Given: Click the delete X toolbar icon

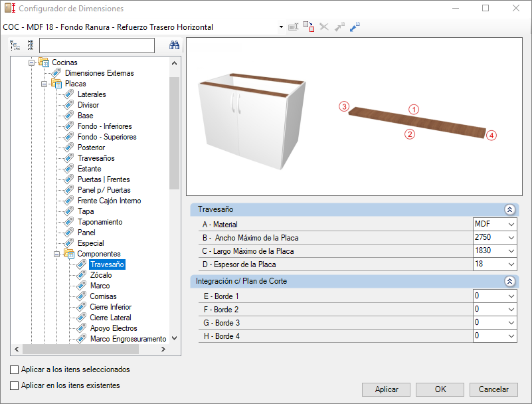Looking at the screenshot, I should click(x=324, y=27).
